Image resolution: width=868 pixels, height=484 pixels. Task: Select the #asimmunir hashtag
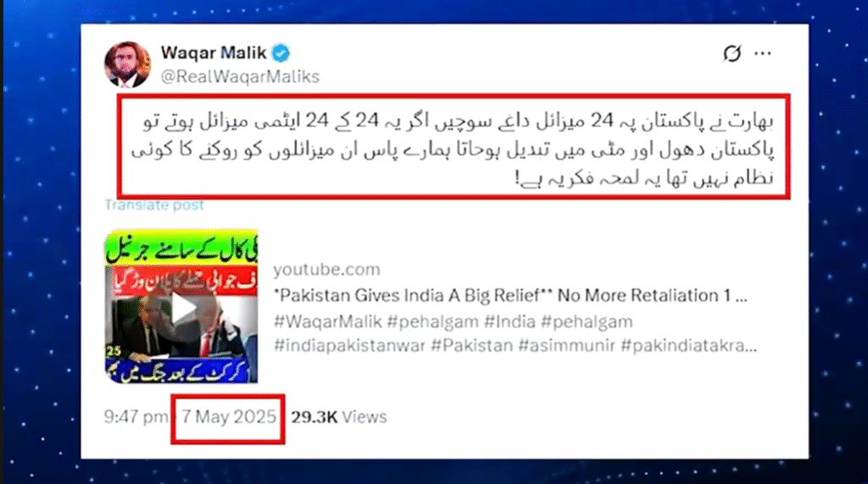566,346
